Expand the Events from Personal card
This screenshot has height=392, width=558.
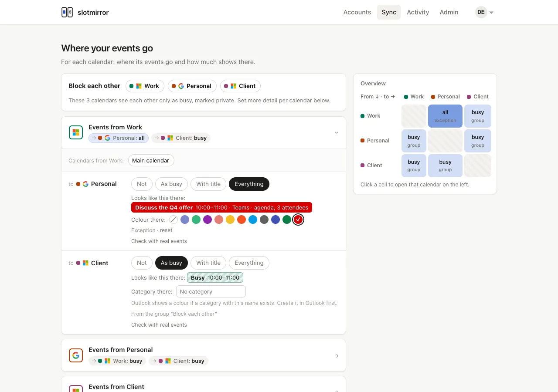[x=337, y=355]
